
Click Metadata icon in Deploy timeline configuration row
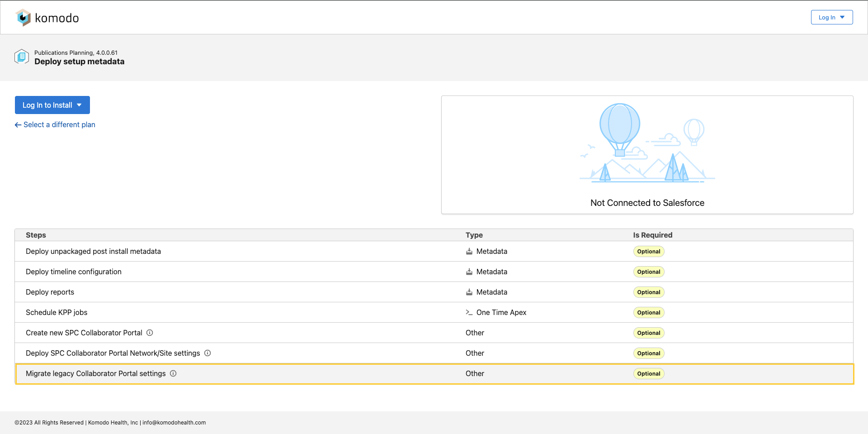(469, 272)
